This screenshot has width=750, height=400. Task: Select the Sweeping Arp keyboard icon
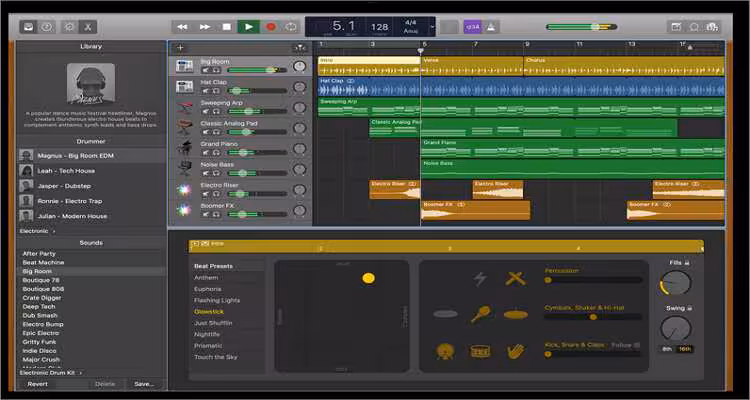(184, 107)
